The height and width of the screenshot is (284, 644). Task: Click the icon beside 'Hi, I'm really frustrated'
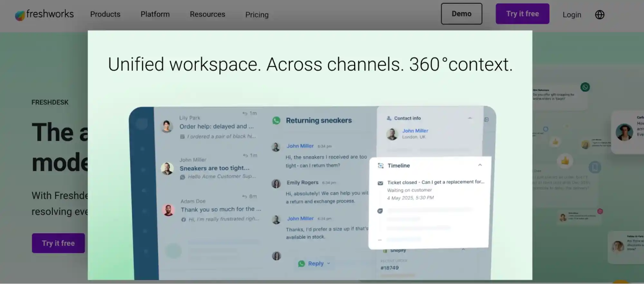[183, 220]
